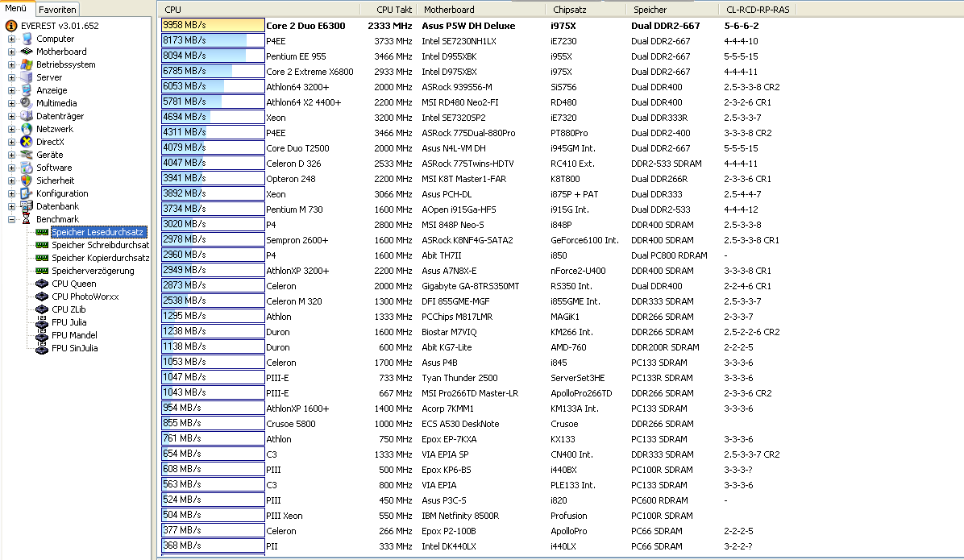
Task: Click the EVEREST v3.01.652 info icon
Action: pyautogui.click(x=11, y=26)
